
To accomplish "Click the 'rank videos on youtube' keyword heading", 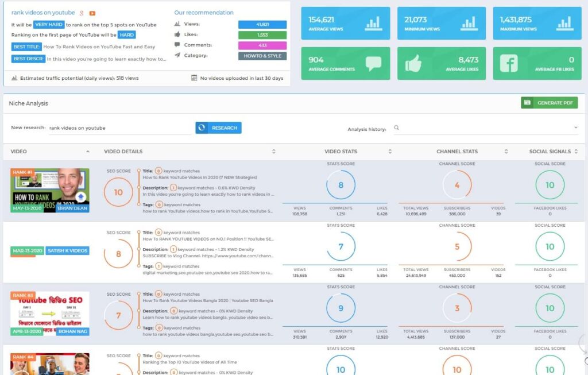I will pos(43,13).
